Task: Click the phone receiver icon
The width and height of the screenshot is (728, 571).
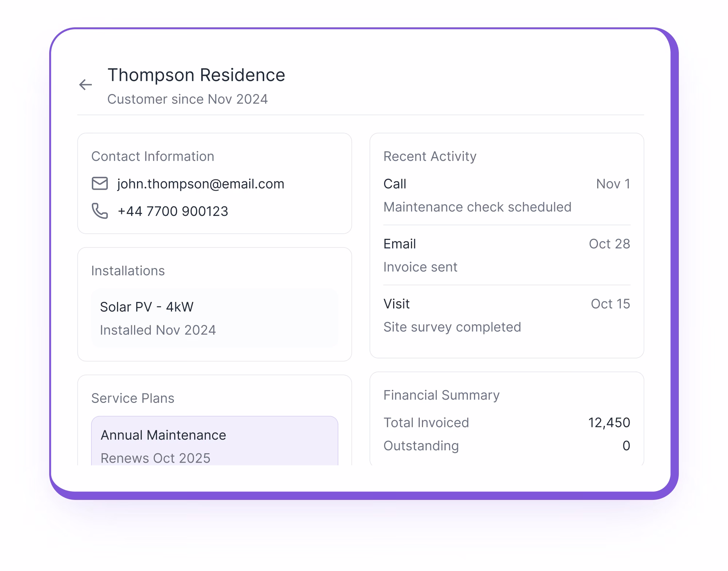Action: 99,211
